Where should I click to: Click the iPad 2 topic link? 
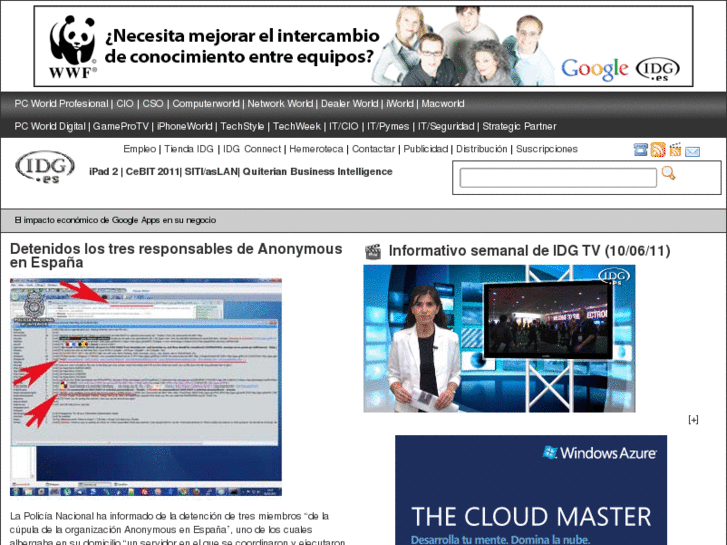pyautogui.click(x=103, y=172)
